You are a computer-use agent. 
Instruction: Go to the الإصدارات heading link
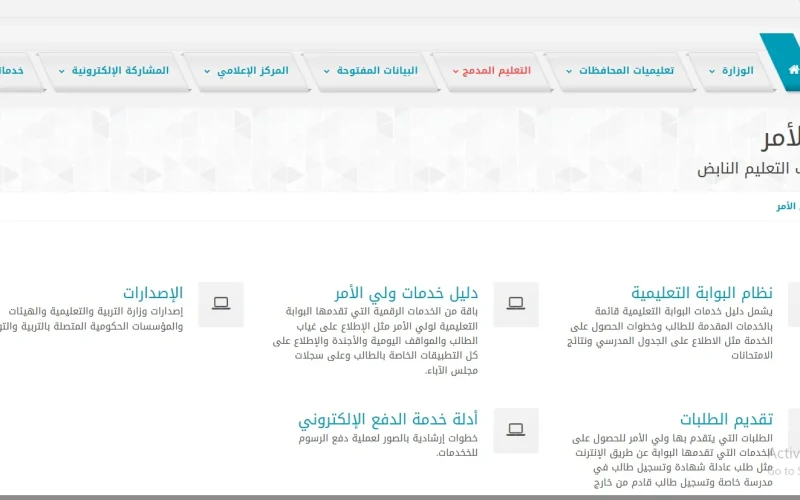tap(153, 293)
